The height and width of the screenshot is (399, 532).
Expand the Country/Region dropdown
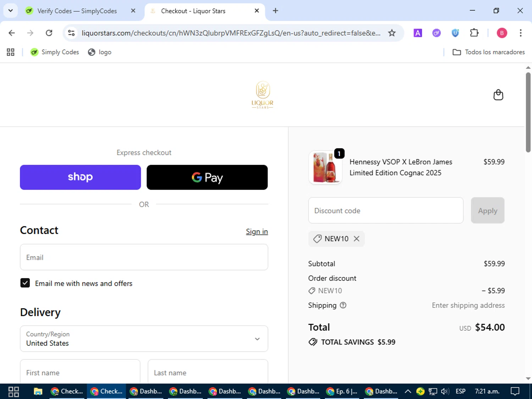pos(144,339)
